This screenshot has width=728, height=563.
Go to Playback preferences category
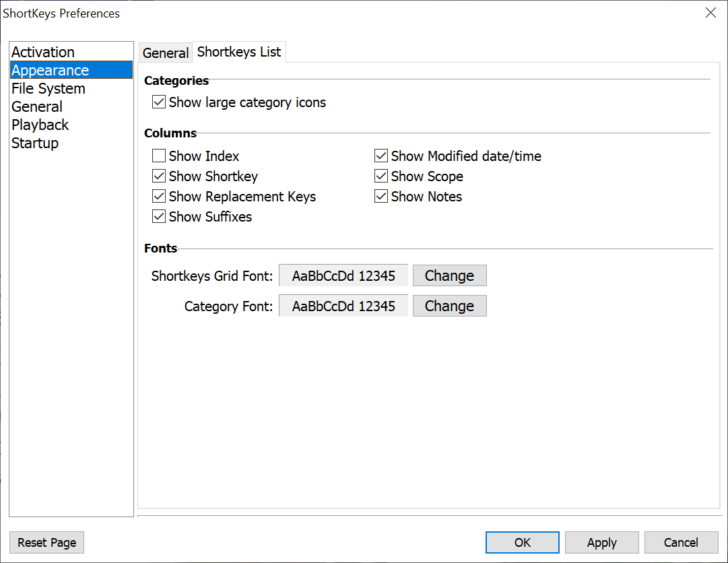click(40, 125)
